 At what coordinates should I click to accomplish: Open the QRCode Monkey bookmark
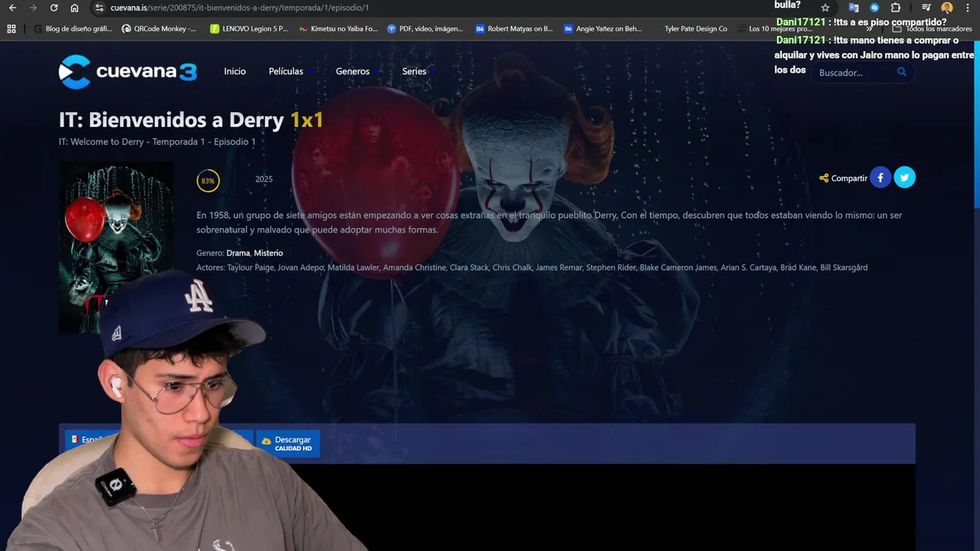[x=158, y=29]
